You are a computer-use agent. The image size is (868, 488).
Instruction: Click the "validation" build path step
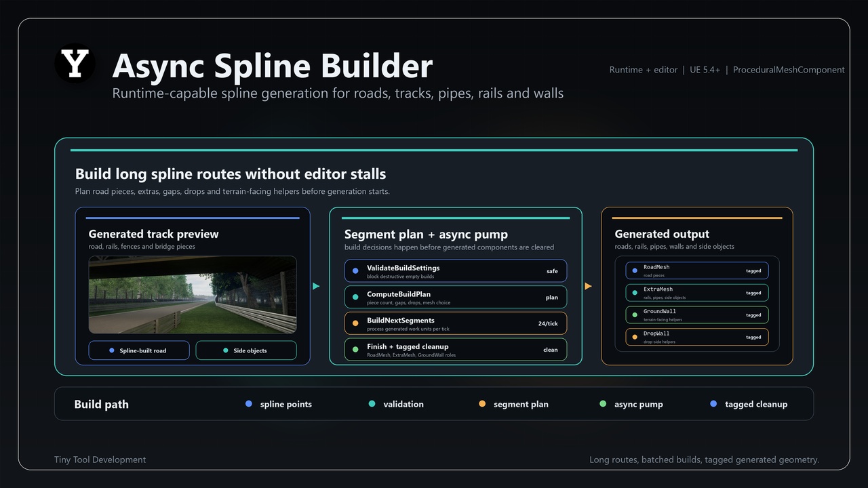click(403, 404)
